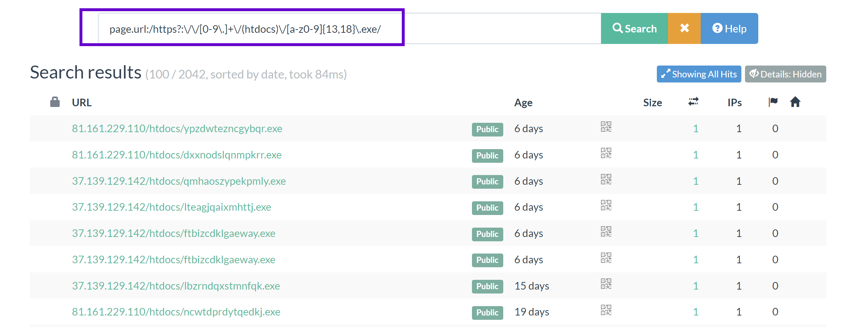Viewport: 868px width, 327px height.
Task: Click the home column header icon
Action: point(795,102)
